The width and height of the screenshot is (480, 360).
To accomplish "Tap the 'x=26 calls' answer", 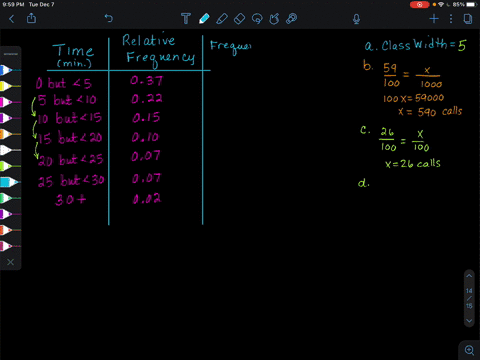I will [413, 163].
